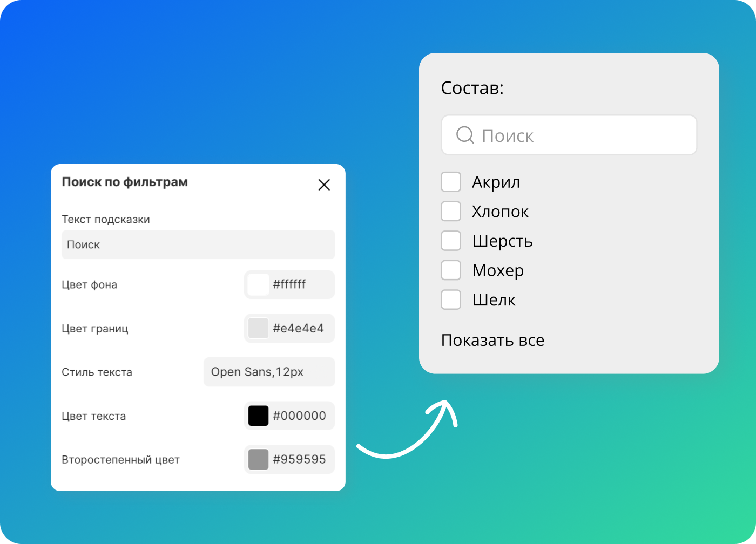The width and height of the screenshot is (756, 544).
Task: Click the magnifier icon in search box
Action: (x=464, y=135)
